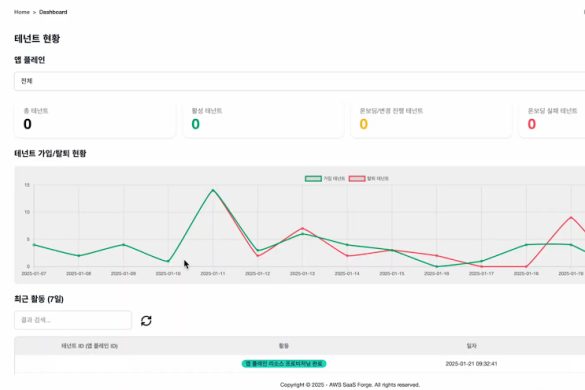The width and height of the screenshot is (585, 390).
Task: Click the Home breadcrumb link
Action: click(22, 12)
